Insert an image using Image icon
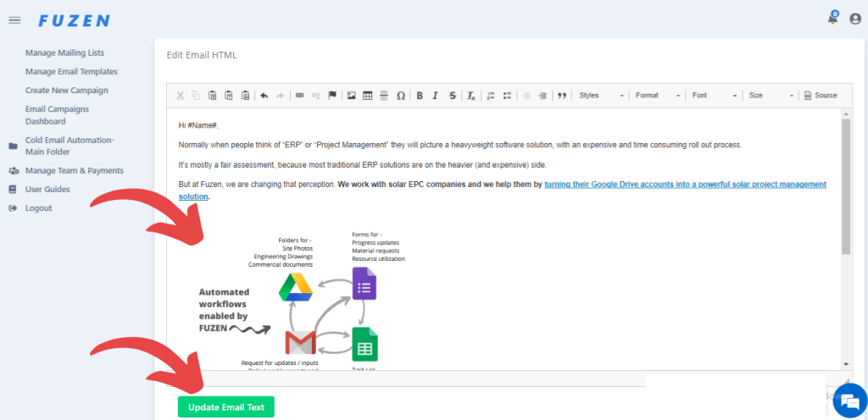Image resolution: width=868 pixels, height=420 pixels. [351, 96]
